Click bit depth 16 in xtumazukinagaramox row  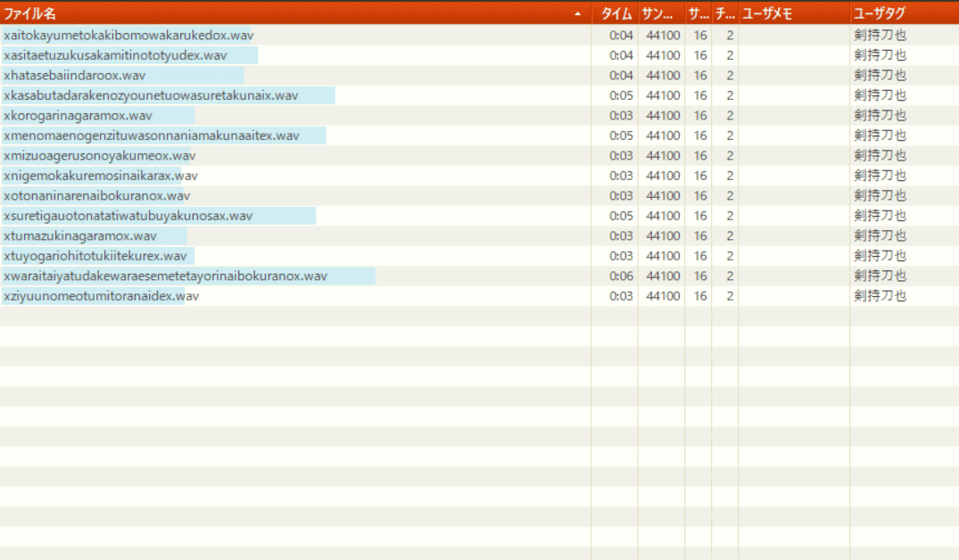(700, 236)
